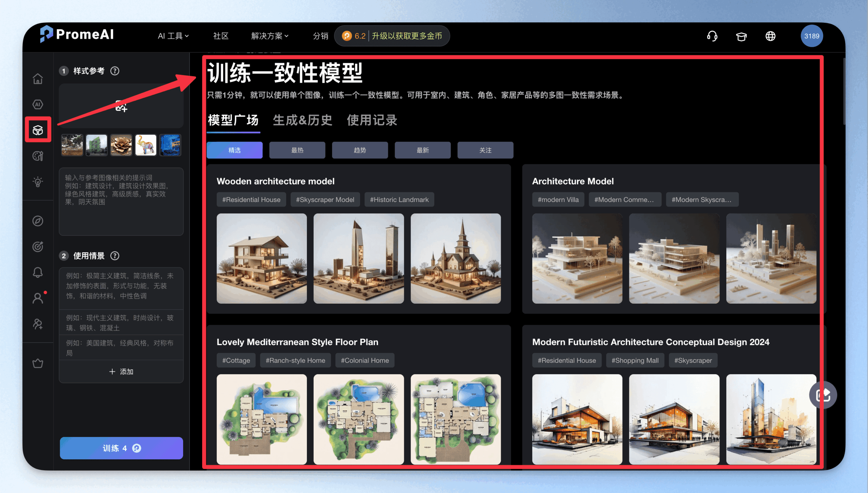Show help for 样式参考 question mark
The width and height of the screenshot is (868, 493).
point(115,71)
